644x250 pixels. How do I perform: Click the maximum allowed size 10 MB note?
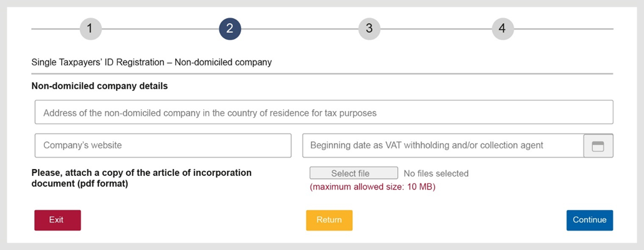(373, 187)
